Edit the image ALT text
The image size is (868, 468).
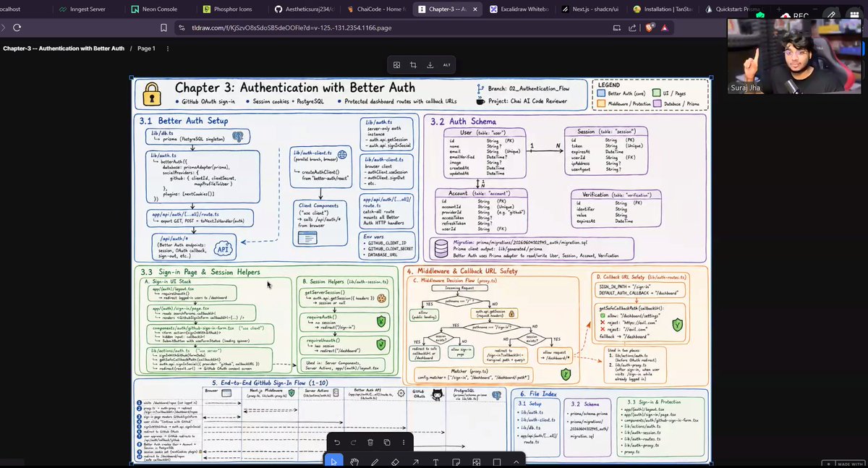(446, 64)
